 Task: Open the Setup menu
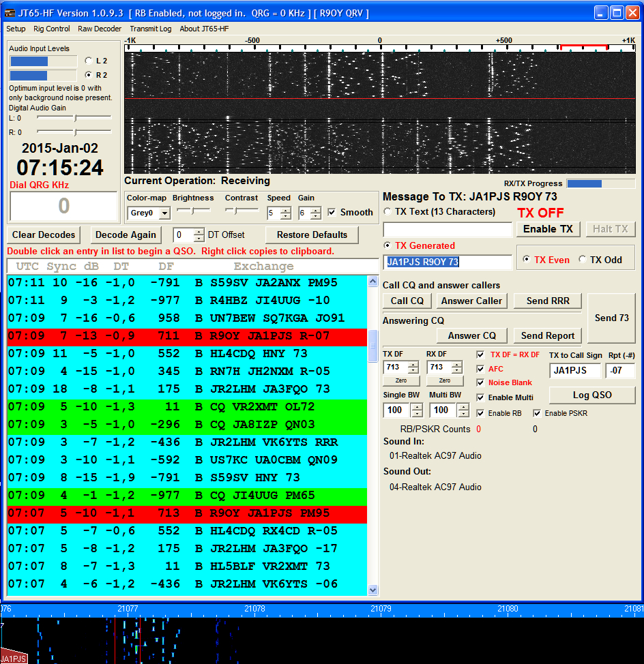point(16,29)
